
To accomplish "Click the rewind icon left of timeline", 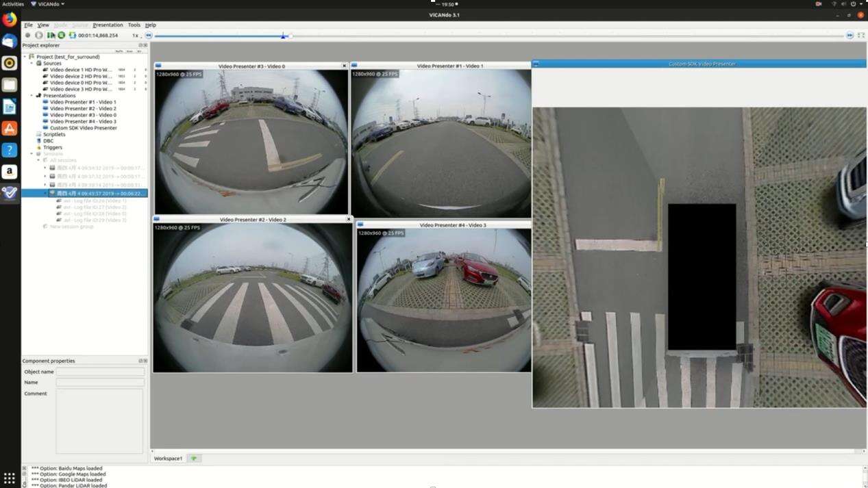I will [x=148, y=35].
